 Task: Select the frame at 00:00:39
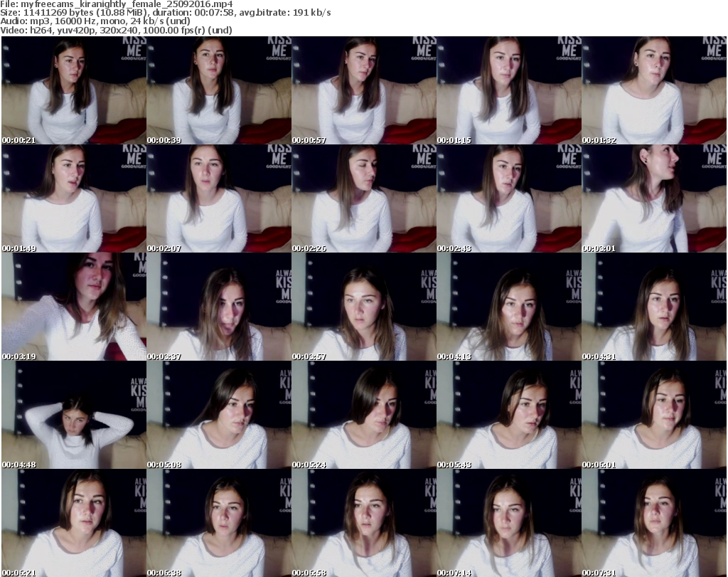219,90
